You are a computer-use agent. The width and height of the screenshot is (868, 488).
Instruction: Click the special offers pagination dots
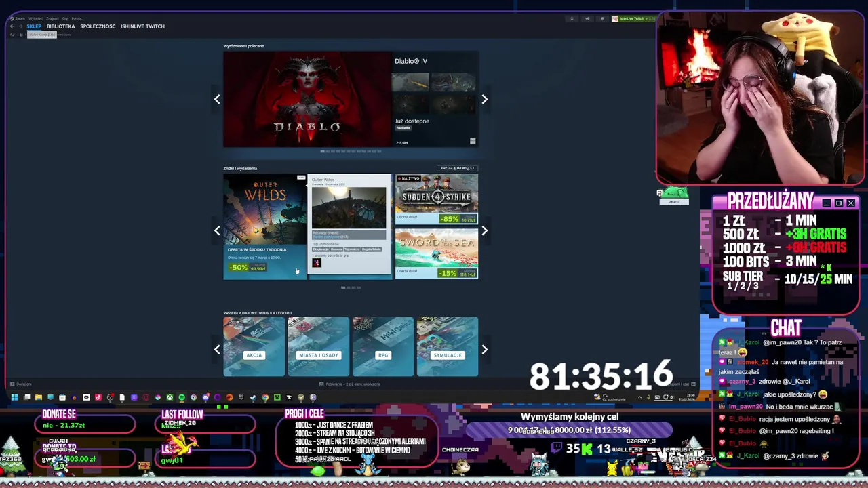point(351,287)
